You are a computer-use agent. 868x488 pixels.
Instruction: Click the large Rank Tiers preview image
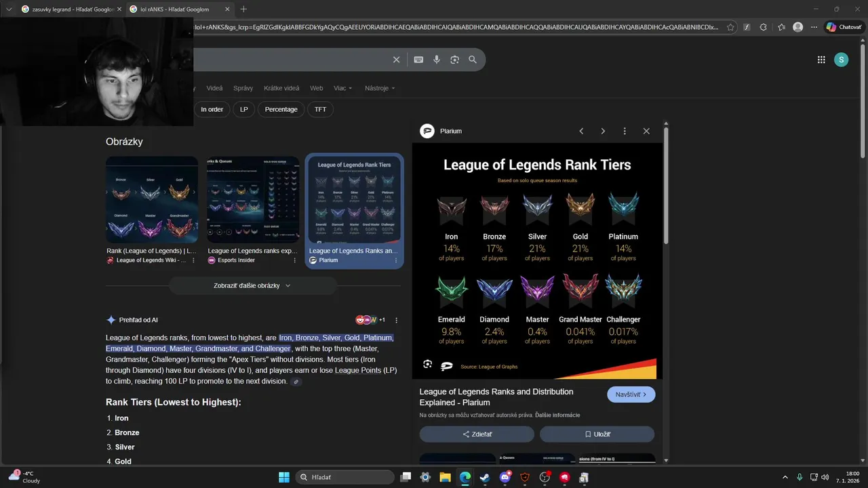[537, 261]
